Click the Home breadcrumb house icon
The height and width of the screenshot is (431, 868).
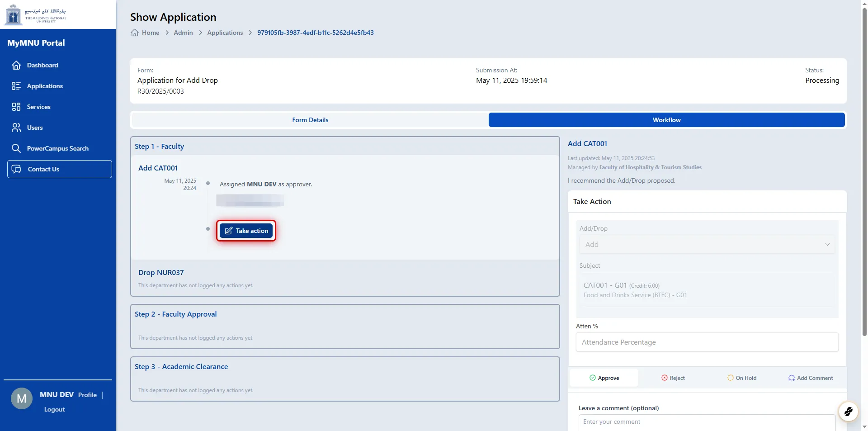135,33
